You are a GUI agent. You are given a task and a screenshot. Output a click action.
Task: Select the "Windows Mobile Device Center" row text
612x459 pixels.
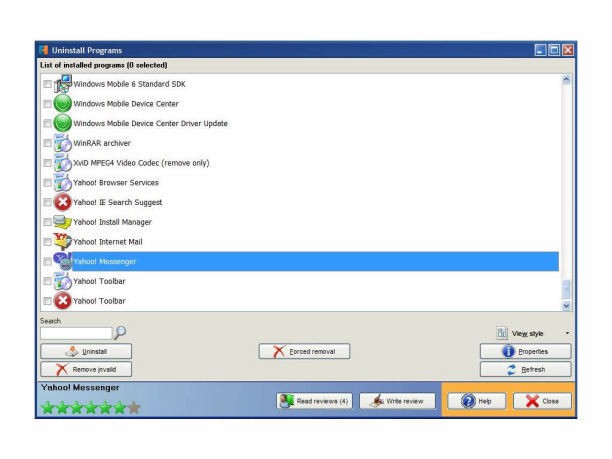point(126,104)
